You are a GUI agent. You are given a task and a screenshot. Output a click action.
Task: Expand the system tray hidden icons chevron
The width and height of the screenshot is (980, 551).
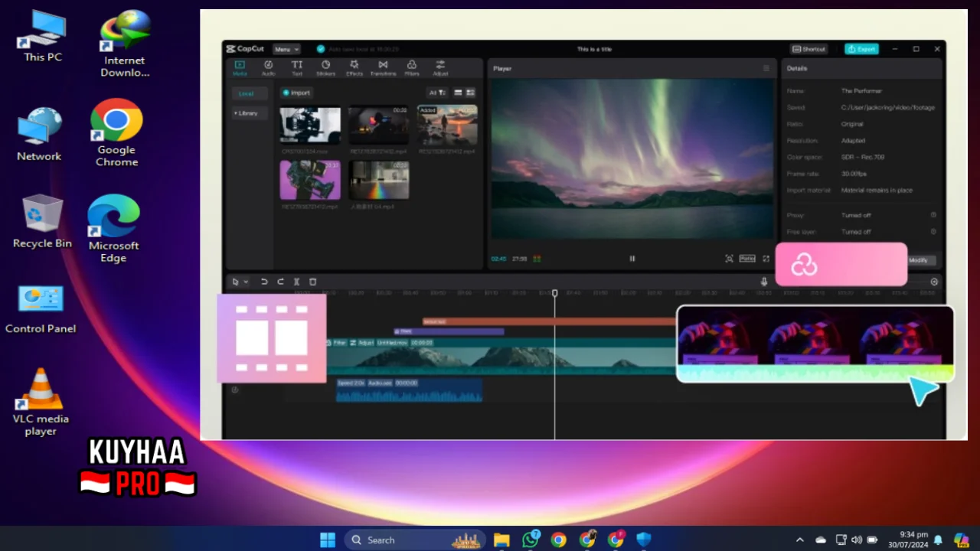click(800, 540)
